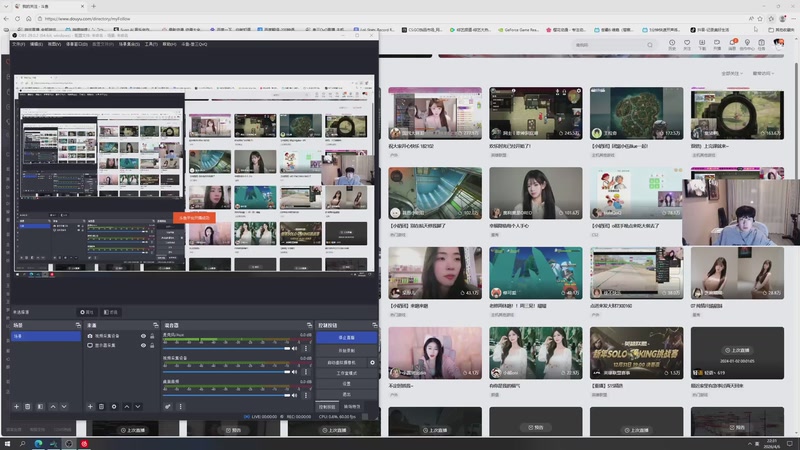Mute the 桌面音频 mixer channel

click(294, 395)
